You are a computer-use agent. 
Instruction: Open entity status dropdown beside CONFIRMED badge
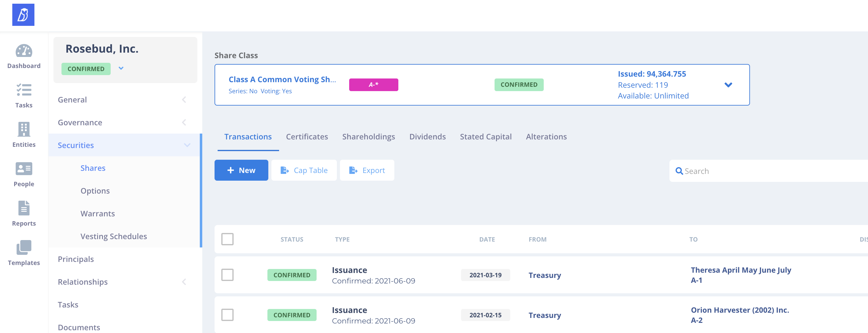coord(121,69)
